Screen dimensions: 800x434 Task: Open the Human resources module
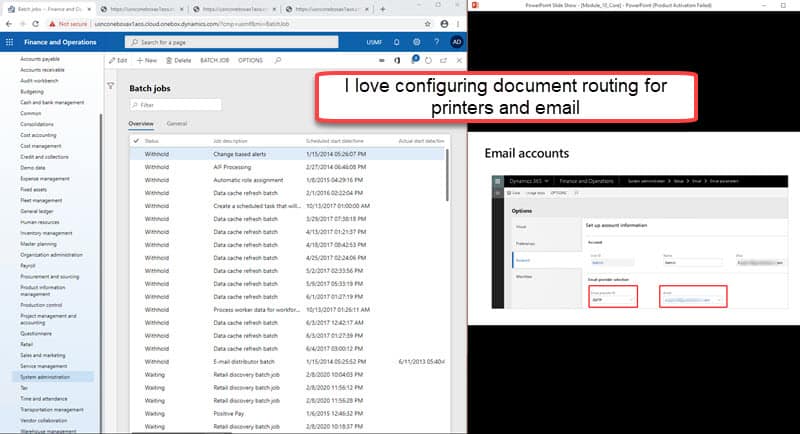click(39, 222)
